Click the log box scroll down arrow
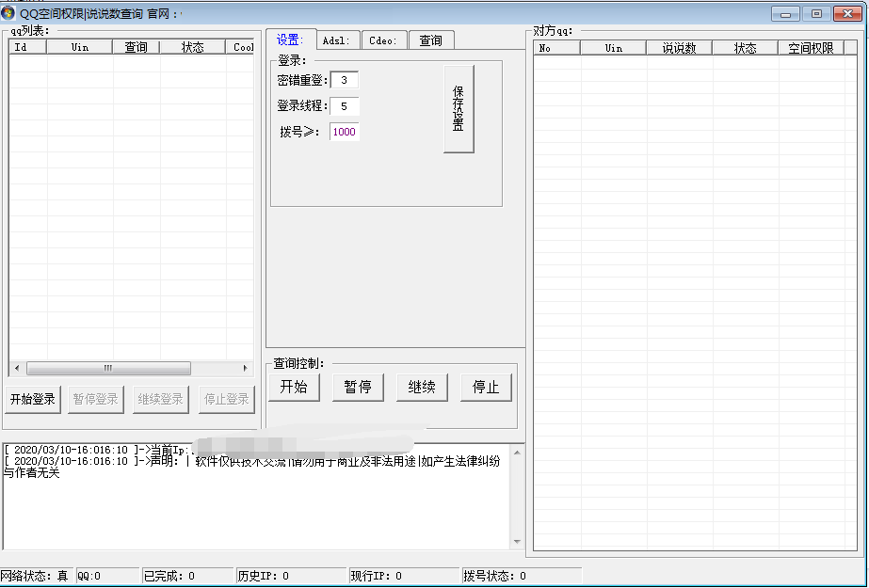The height and width of the screenshot is (588, 869). tap(517, 542)
